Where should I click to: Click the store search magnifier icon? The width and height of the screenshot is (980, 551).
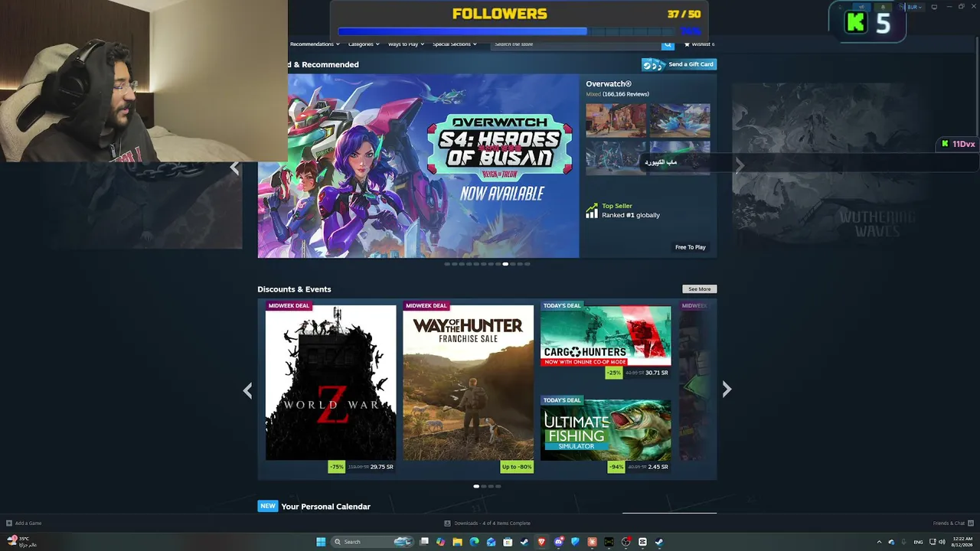click(668, 44)
